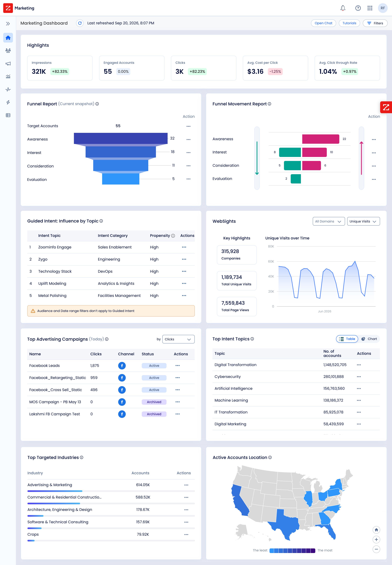392x565 pixels.
Task: Click Facebook Leads campaign name
Action: click(x=44, y=366)
